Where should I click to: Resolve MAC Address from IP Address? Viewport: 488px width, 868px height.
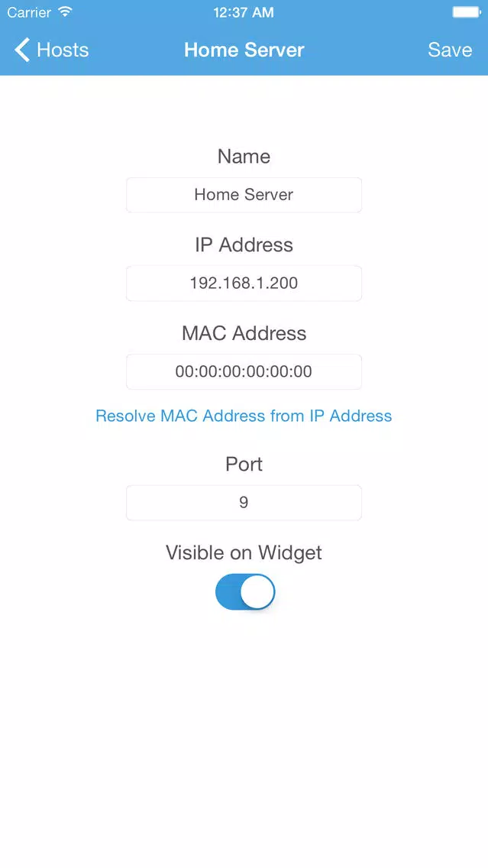244,416
